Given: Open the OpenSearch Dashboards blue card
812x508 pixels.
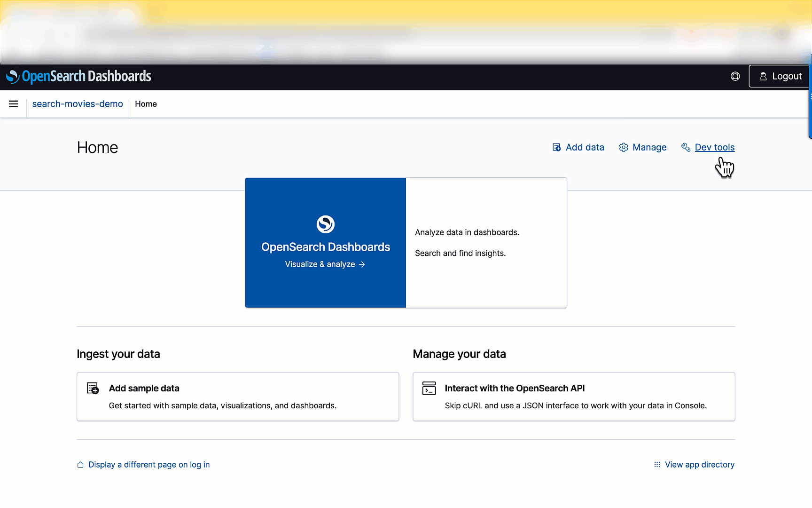Looking at the screenshot, I should point(326,243).
